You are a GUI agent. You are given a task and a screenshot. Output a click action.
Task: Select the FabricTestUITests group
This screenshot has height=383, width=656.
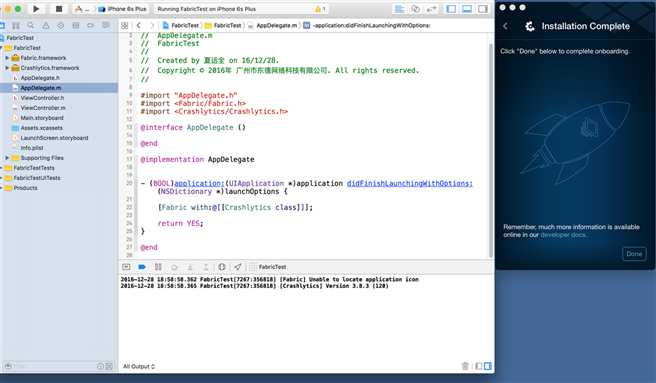pos(36,178)
